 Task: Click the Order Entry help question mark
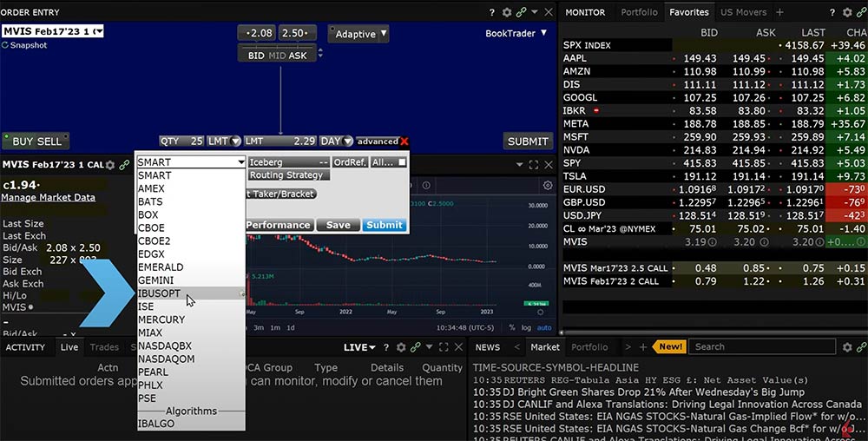pos(490,12)
